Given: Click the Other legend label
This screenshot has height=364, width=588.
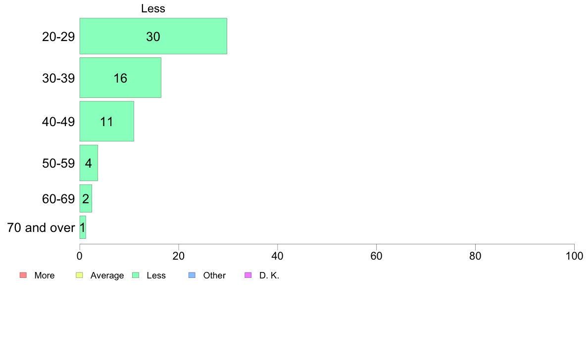Looking at the screenshot, I should click(x=214, y=275).
